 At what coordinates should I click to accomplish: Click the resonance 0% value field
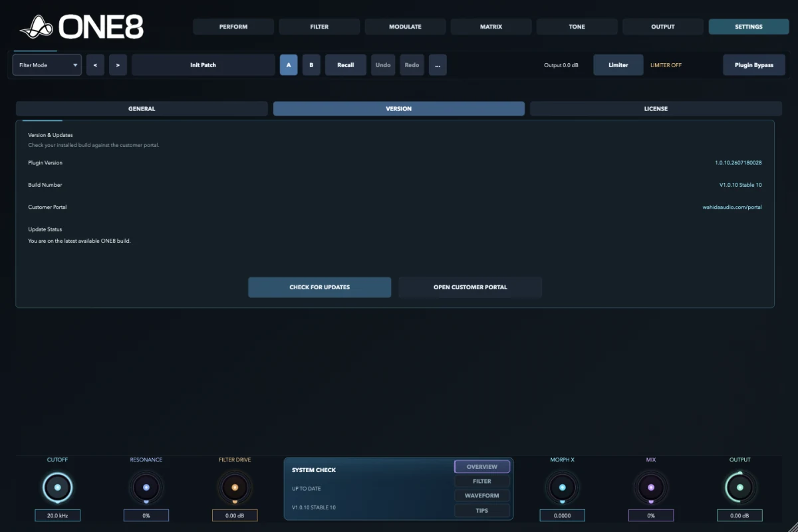(x=146, y=515)
